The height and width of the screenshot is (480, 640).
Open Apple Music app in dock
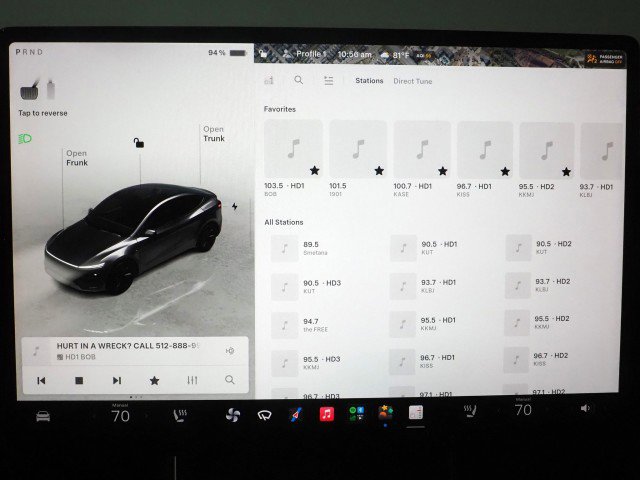point(327,414)
